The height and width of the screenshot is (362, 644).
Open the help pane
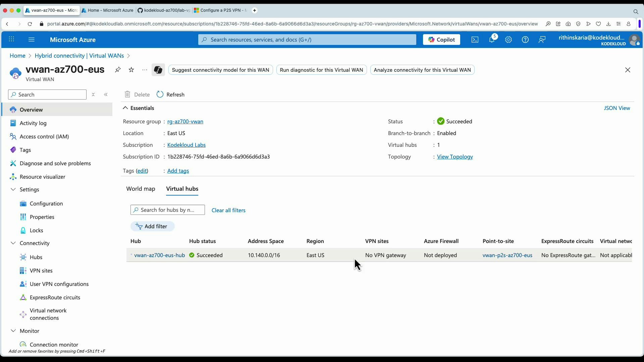point(525,40)
